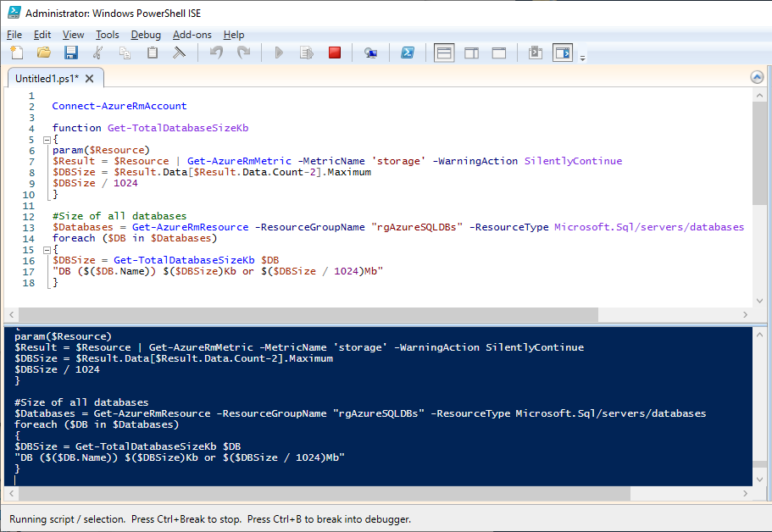This screenshot has height=532, width=772.
Task: Create a new script with the New icon
Action: coord(17,53)
